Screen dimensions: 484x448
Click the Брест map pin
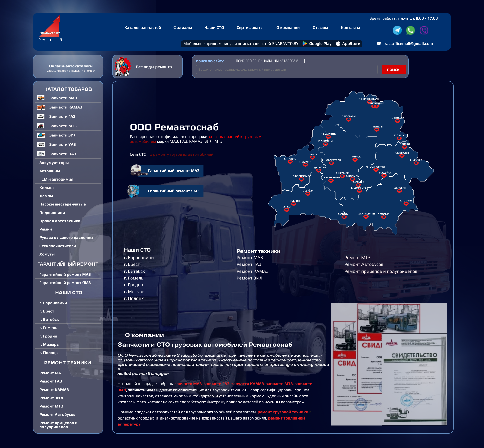coord(287,210)
